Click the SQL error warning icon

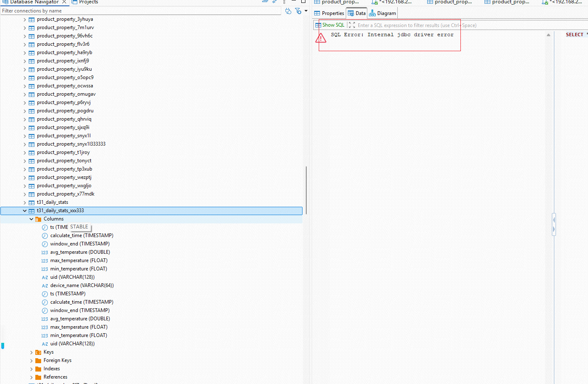coord(321,38)
